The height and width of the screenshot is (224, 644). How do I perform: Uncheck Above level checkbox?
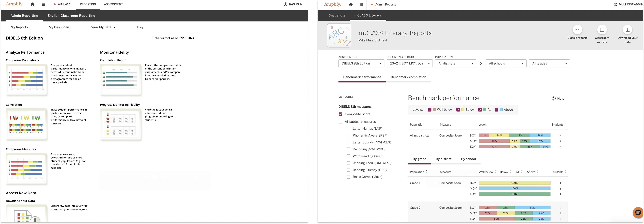tap(496, 110)
